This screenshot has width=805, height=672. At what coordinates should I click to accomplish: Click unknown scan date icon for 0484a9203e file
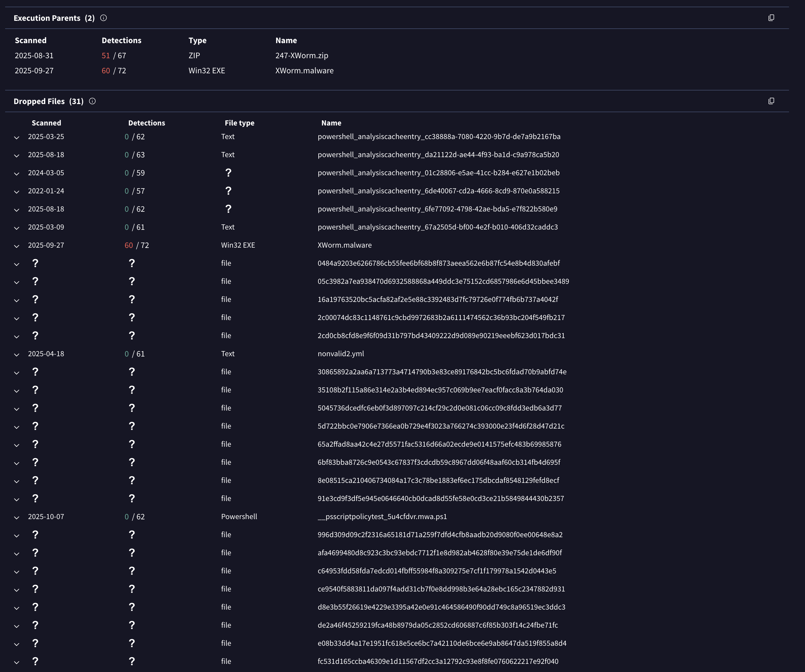35,263
